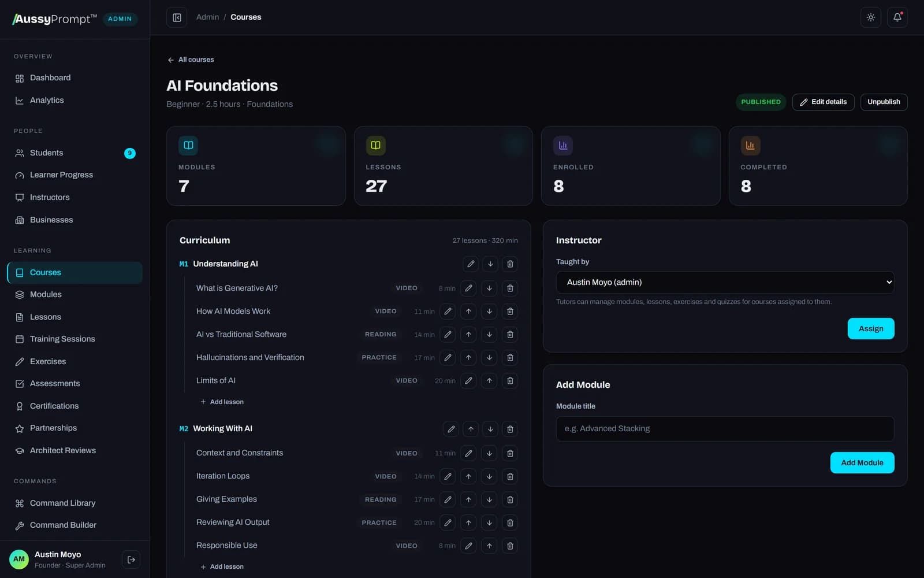
Task: Add lesson under Understanding AI module
Action: (x=222, y=402)
